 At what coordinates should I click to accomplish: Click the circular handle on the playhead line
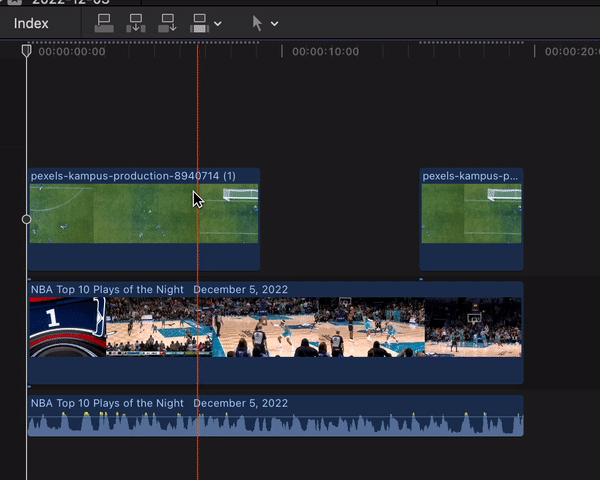tap(26, 219)
